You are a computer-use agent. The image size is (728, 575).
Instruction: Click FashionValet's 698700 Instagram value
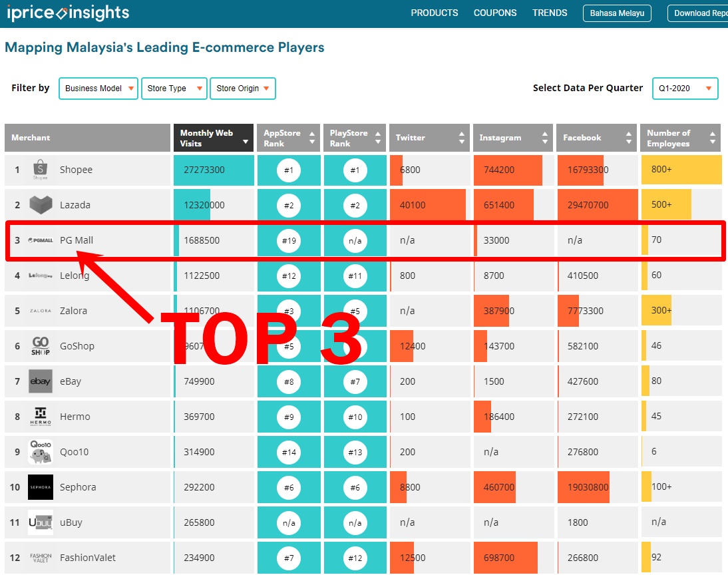tap(499, 558)
